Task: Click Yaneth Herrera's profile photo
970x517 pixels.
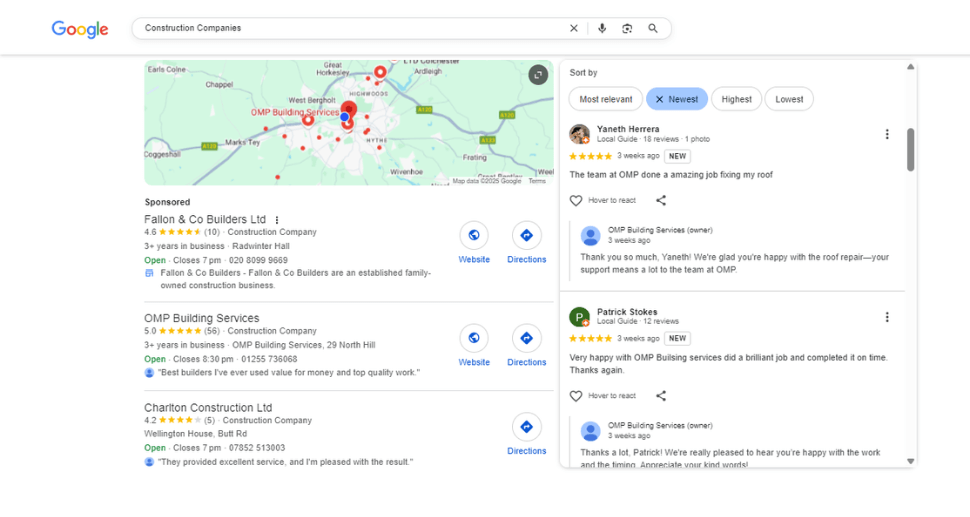Action: 580,134
